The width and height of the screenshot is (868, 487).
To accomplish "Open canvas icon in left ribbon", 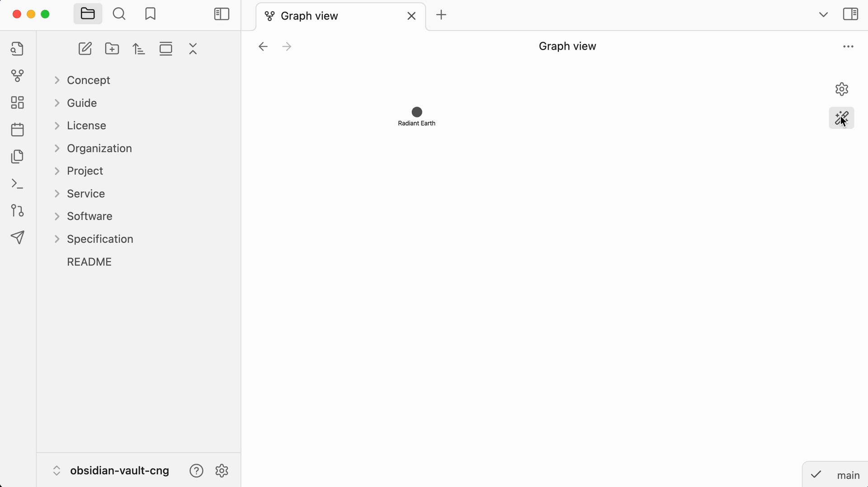I will 17,103.
